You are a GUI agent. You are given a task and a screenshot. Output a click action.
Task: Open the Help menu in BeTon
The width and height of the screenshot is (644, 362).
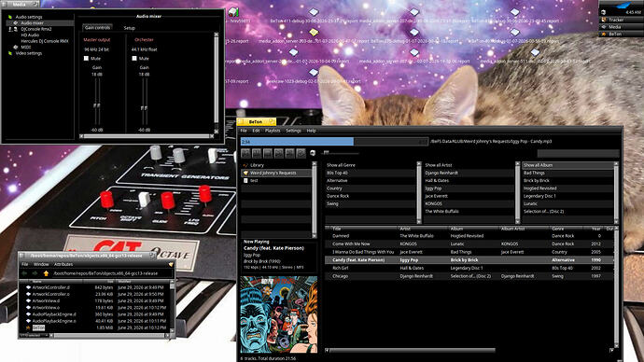[312, 131]
